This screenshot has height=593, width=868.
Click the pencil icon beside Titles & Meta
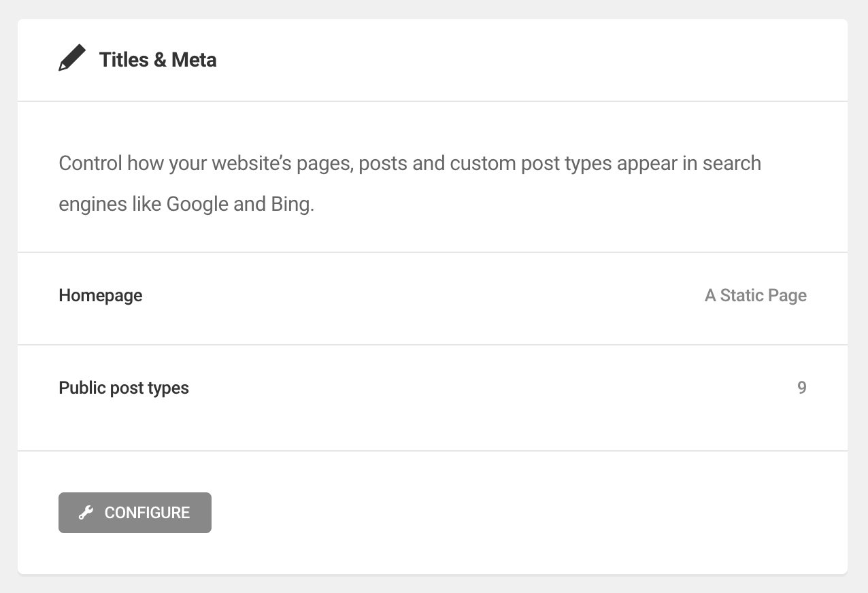coord(72,58)
